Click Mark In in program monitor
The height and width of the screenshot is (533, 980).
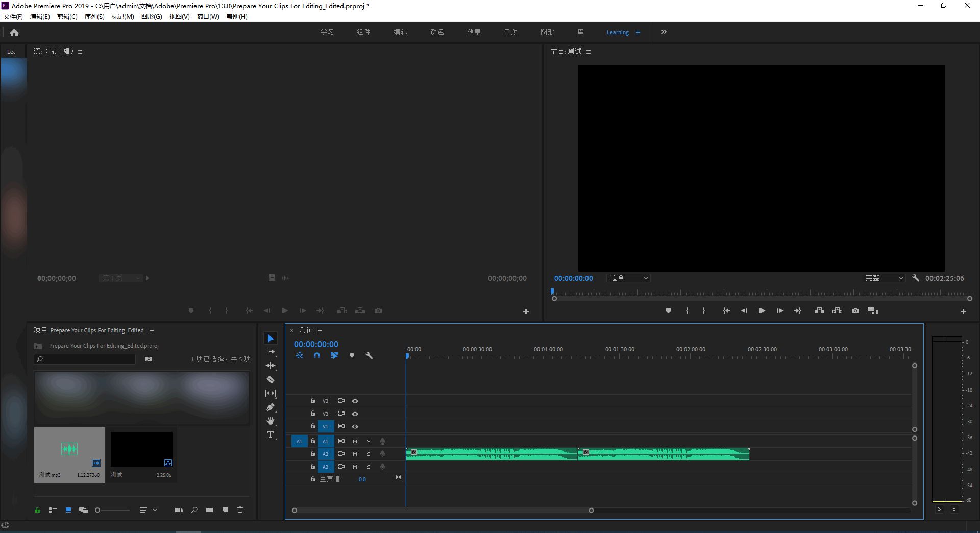[687, 311]
